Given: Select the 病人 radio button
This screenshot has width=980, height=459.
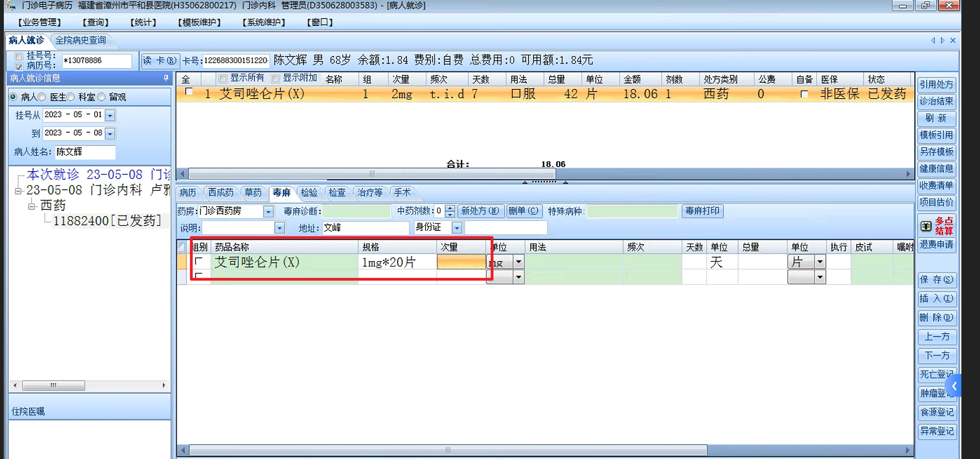Looking at the screenshot, I should pyautogui.click(x=13, y=97).
